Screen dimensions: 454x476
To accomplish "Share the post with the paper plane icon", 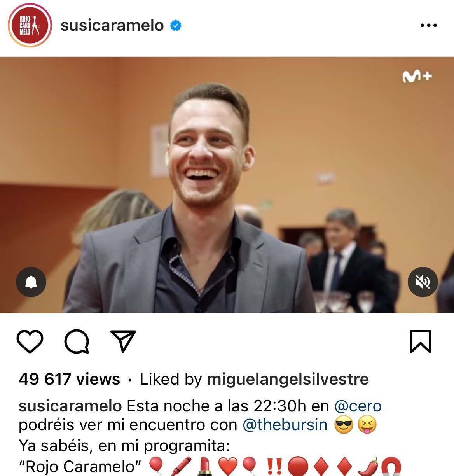I will point(123,341).
